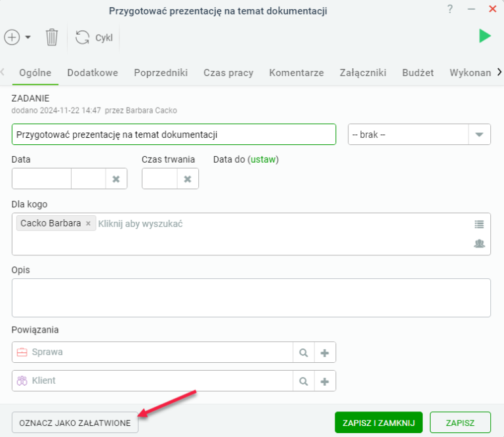Search Sprawa with magnifier icon
The width and height of the screenshot is (504, 437).
303,352
